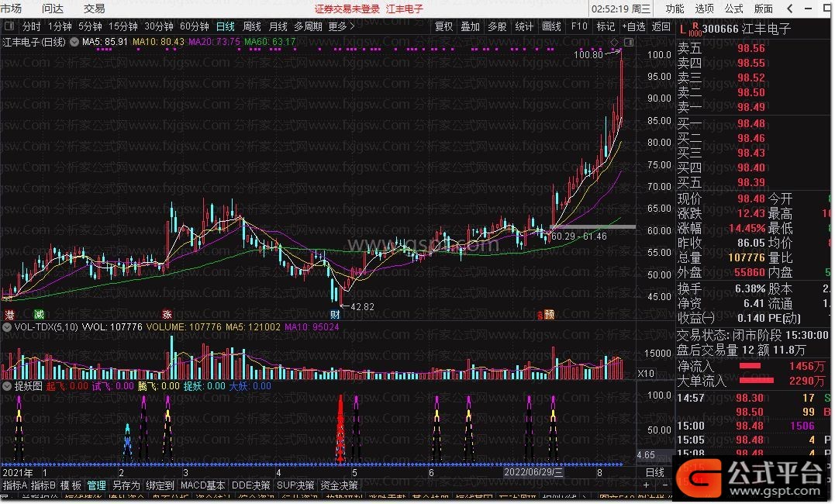Click the 另存为 button
Image resolution: width=835 pixels, height=504 pixels.
point(126,486)
